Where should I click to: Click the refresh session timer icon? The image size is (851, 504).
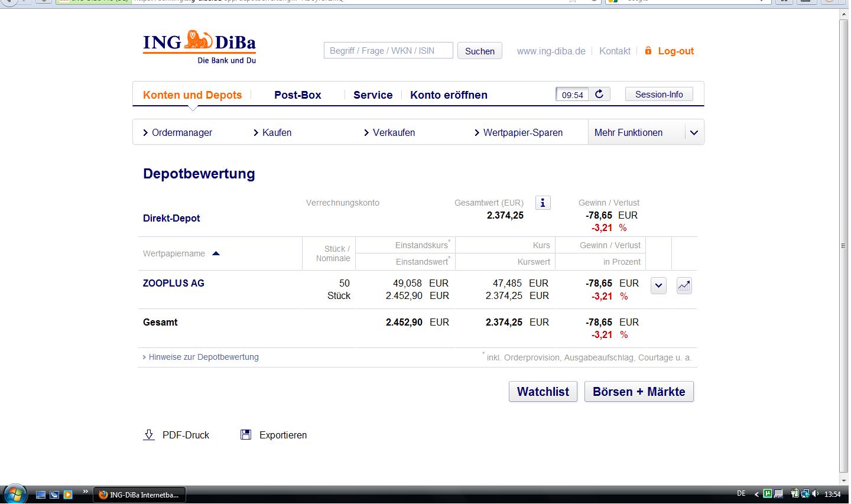click(599, 94)
